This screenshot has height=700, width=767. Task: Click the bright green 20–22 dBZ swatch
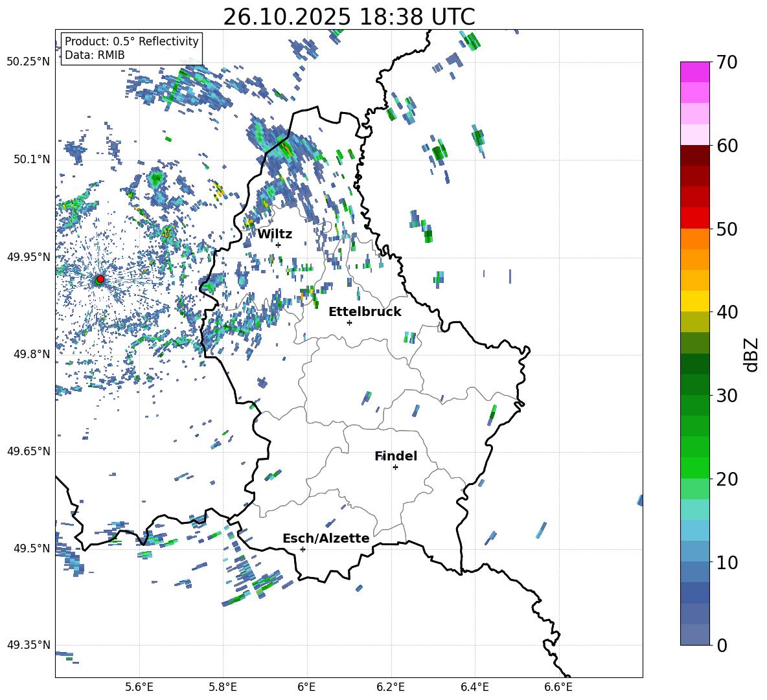695,468
